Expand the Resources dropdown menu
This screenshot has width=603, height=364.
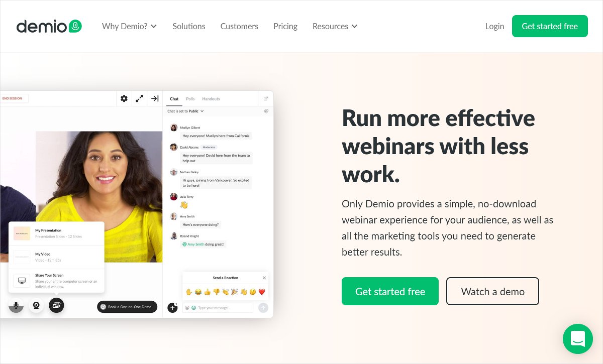[x=335, y=26]
